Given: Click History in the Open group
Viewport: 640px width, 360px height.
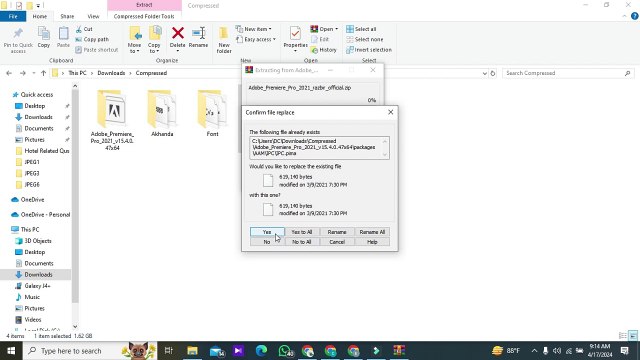Looking at the screenshot, I should [x=324, y=50].
